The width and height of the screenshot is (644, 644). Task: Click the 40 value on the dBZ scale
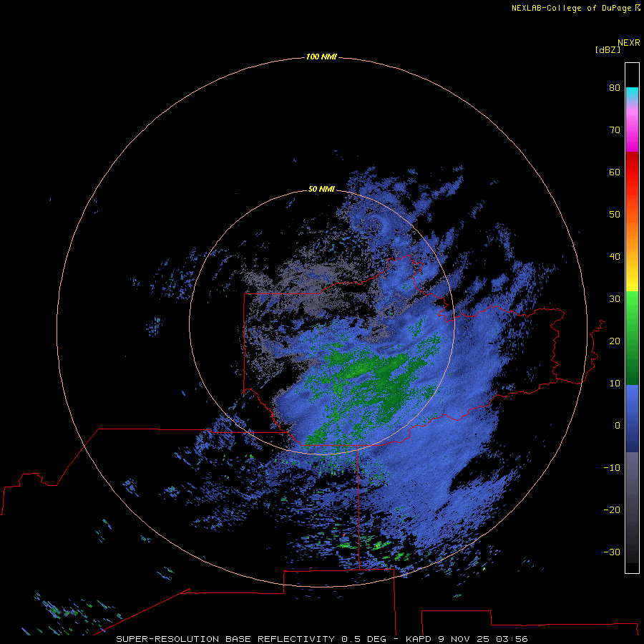pos(615,257)
